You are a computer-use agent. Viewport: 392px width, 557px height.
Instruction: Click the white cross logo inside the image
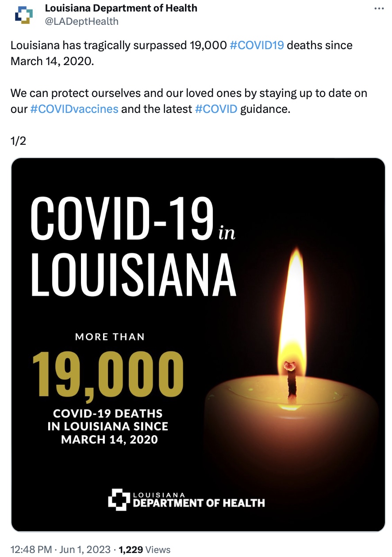[119, 499]
